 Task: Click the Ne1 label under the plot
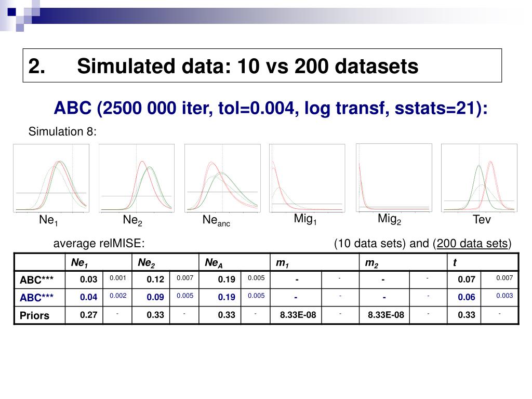pyautogui.click(x=48, y=220)
